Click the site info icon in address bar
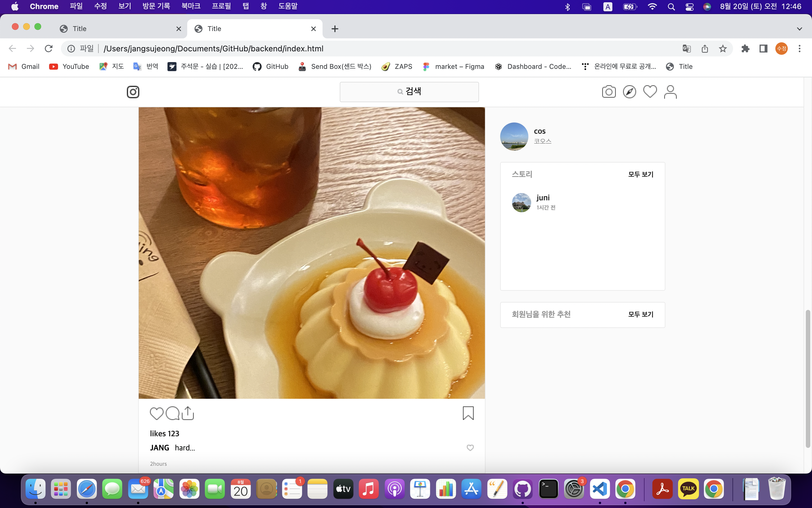Screen dimensions: 812x508 [x=71, y=49]
